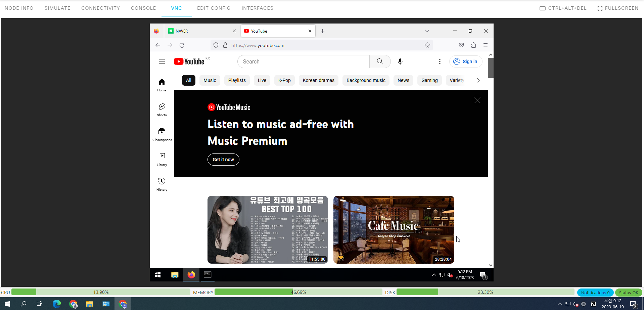Open host taskbar search magnifier
The image size is (644, 310).
point(24,304)
